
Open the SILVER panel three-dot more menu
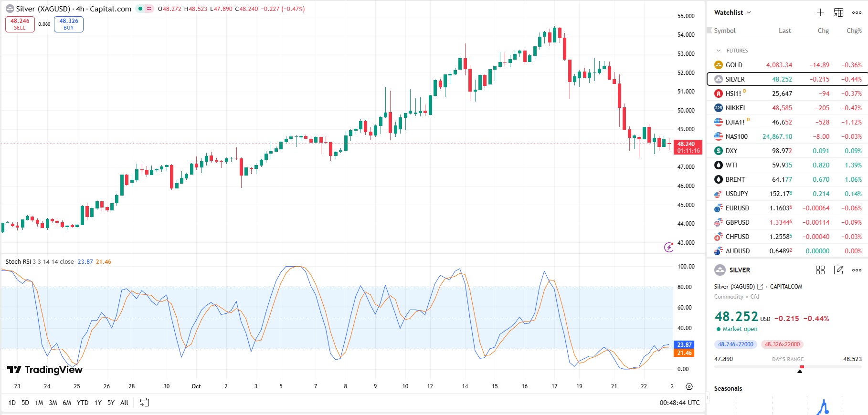point(857,270)
